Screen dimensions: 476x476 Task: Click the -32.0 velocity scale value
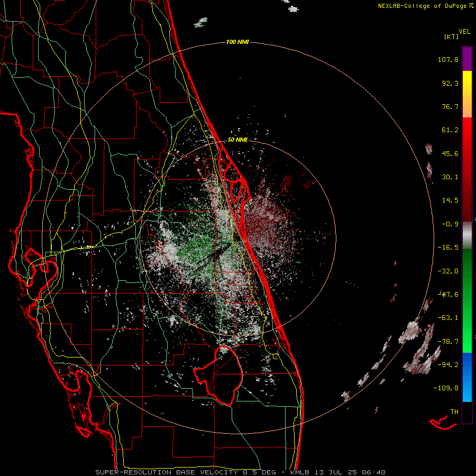click(448, 271)
